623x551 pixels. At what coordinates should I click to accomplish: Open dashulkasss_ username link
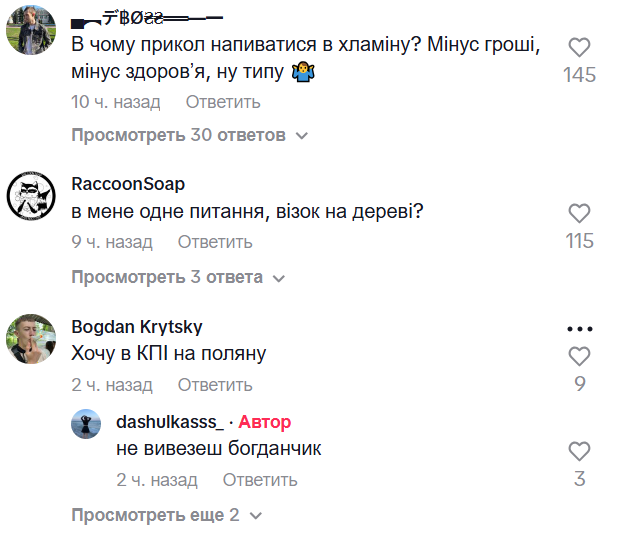[170, 422]
